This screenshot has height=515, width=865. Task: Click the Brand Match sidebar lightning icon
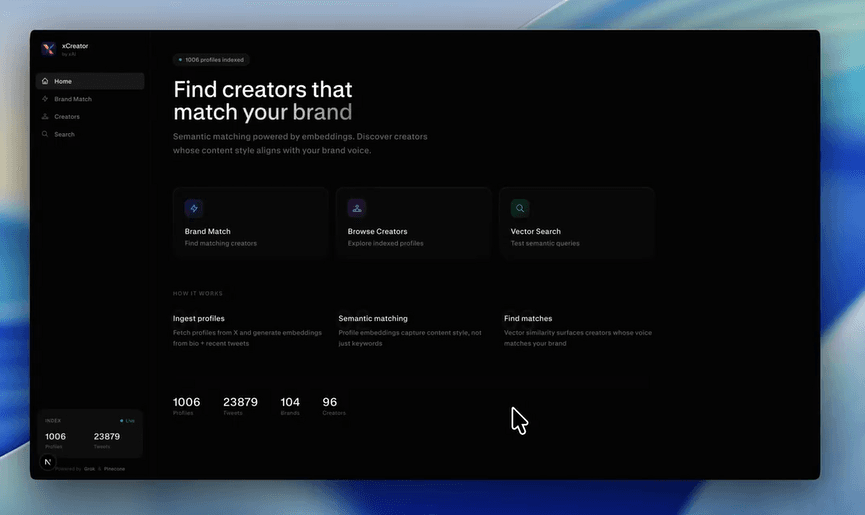pos(45,99)
